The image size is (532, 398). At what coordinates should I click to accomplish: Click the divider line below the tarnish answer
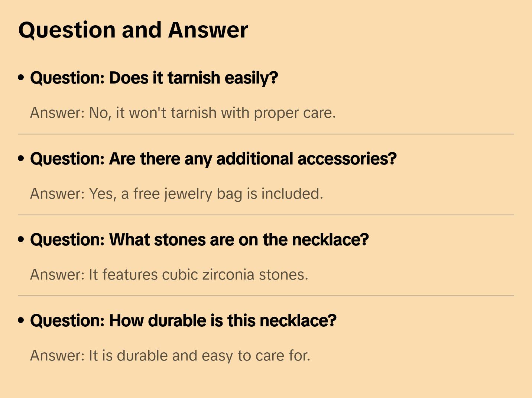pyautogui.click(x=266, y=134)
